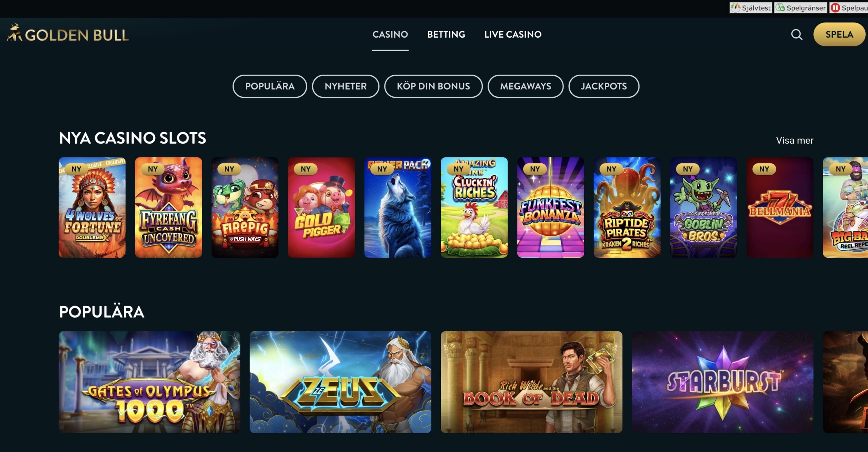Image resolution: width=868 pixels, height=452 pixels.
Task: Open the Starburst game tile
Action: [x=722, y=382]
